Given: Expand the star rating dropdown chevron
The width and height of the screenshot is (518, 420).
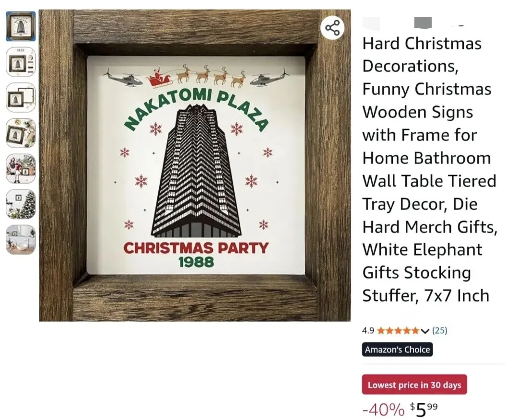Looking at the screenshot, I should point(425,331).
